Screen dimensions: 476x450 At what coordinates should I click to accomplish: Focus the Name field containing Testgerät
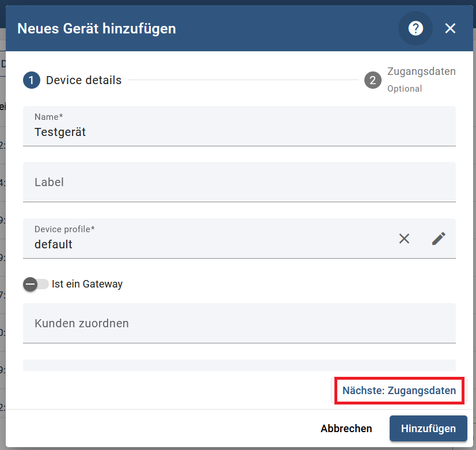(239, 132)
